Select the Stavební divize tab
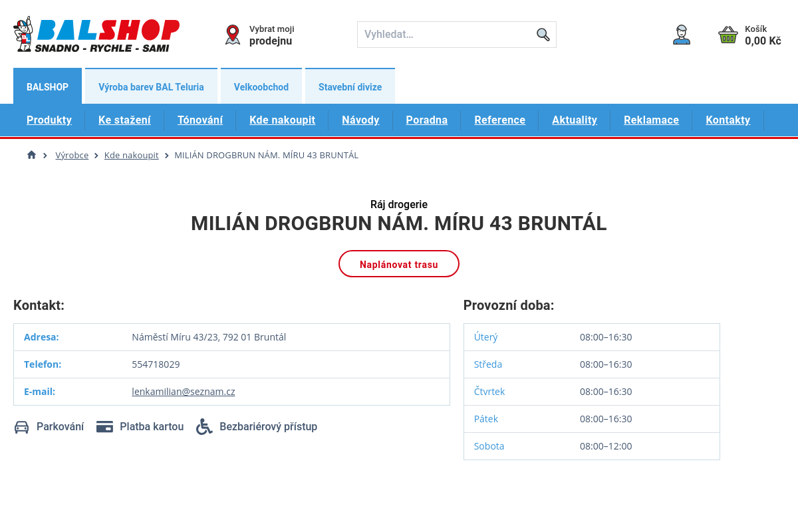 pyautogui.click(x=350, y=87)
